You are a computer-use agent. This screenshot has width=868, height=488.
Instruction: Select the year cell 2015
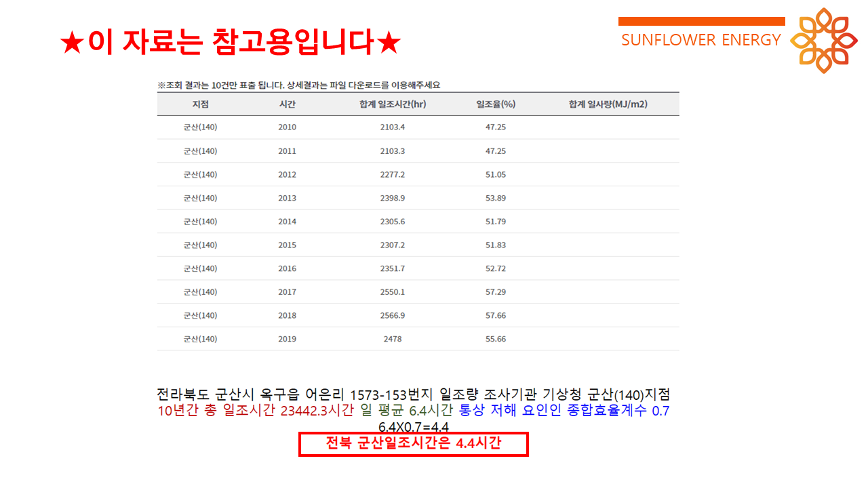coord(288,245)
